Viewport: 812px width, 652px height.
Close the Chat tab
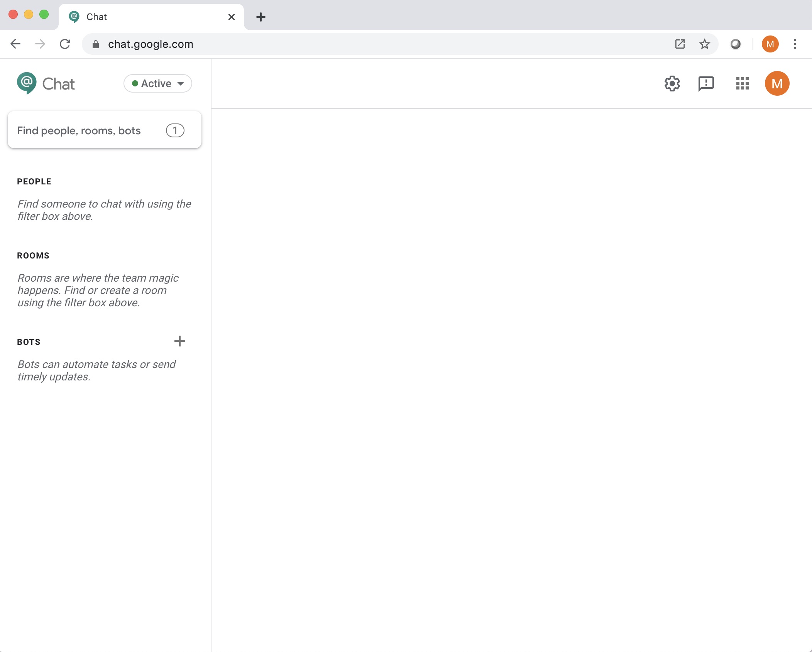[x=232, y=17]
